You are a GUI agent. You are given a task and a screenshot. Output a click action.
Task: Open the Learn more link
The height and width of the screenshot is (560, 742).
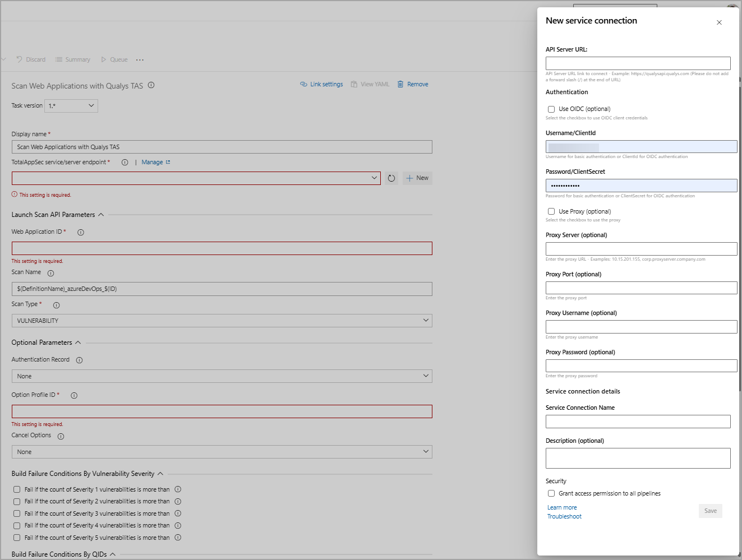(562, 507)
